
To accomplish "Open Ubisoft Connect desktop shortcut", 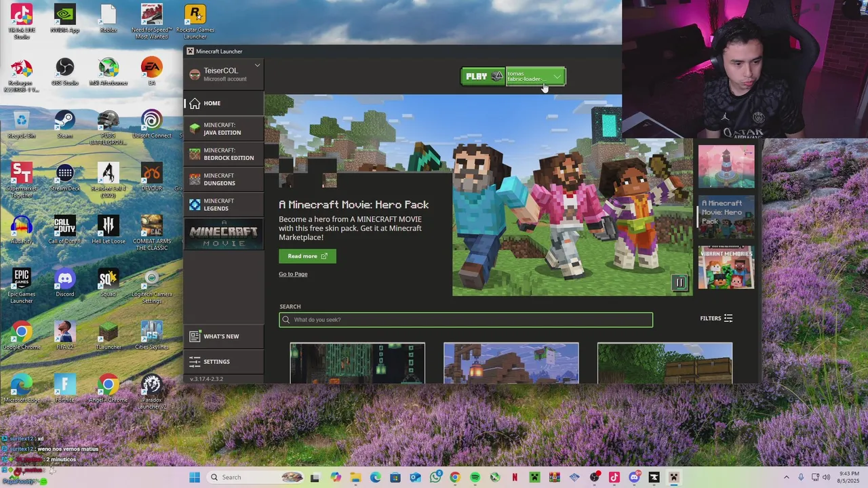I will [152, 125].
